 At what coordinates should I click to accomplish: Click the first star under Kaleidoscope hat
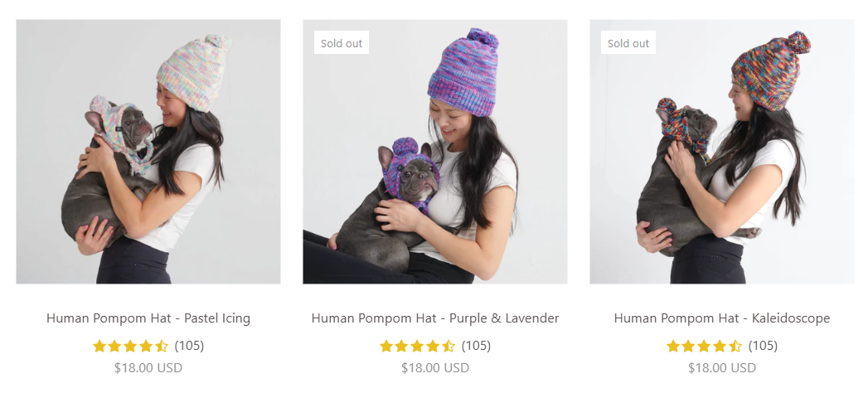point(673,346)
